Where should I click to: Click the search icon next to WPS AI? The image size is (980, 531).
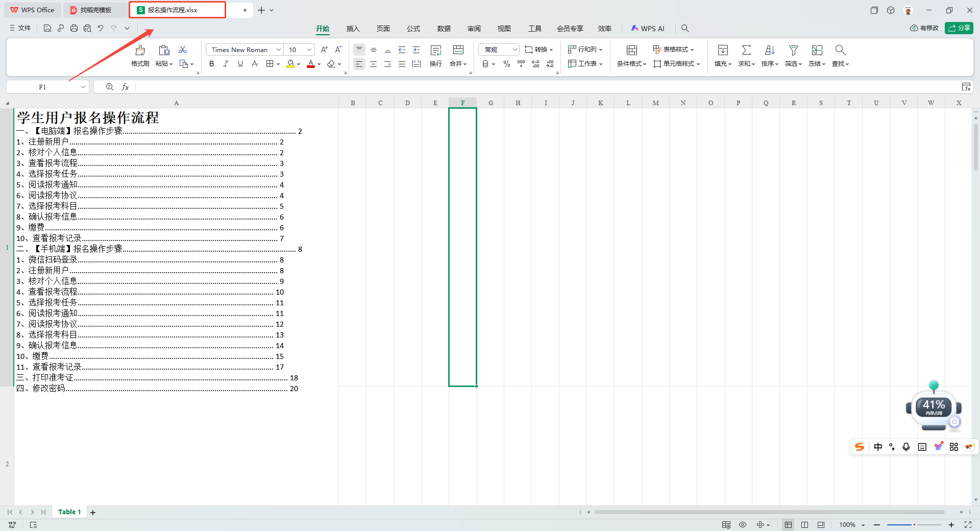point(685,28)
